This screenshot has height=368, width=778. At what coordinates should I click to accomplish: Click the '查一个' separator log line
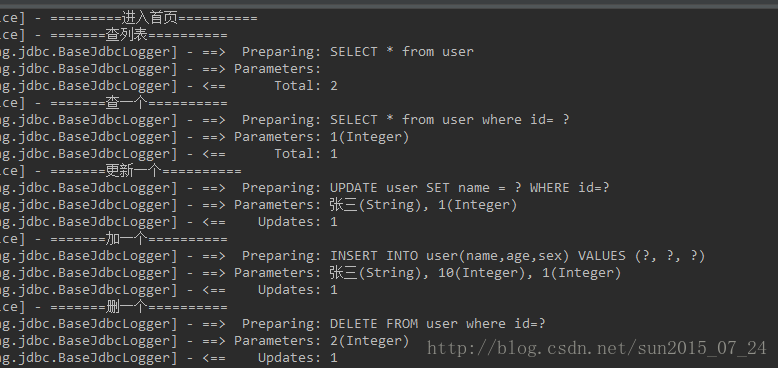pyautogui.click(x=114, y=103)
